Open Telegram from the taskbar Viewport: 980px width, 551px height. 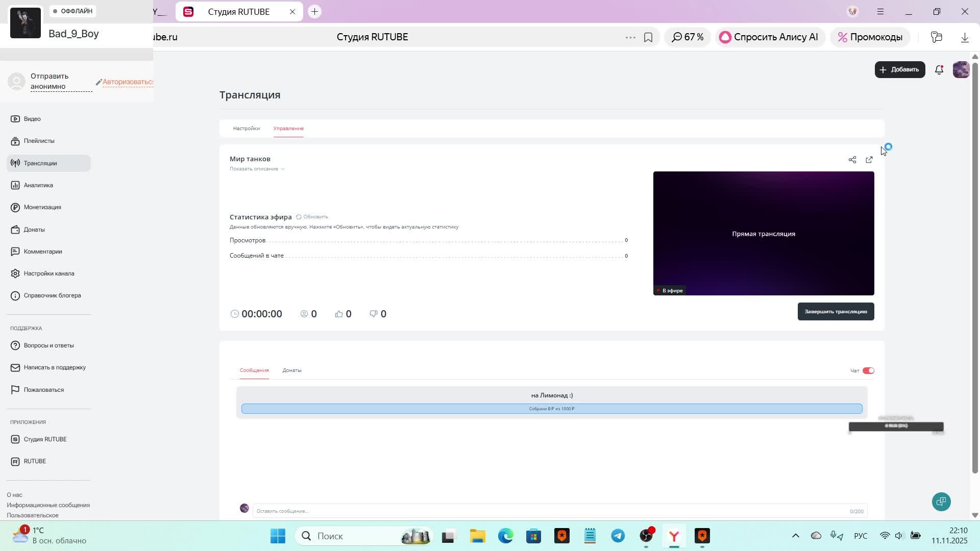click(x=618, y=536)
